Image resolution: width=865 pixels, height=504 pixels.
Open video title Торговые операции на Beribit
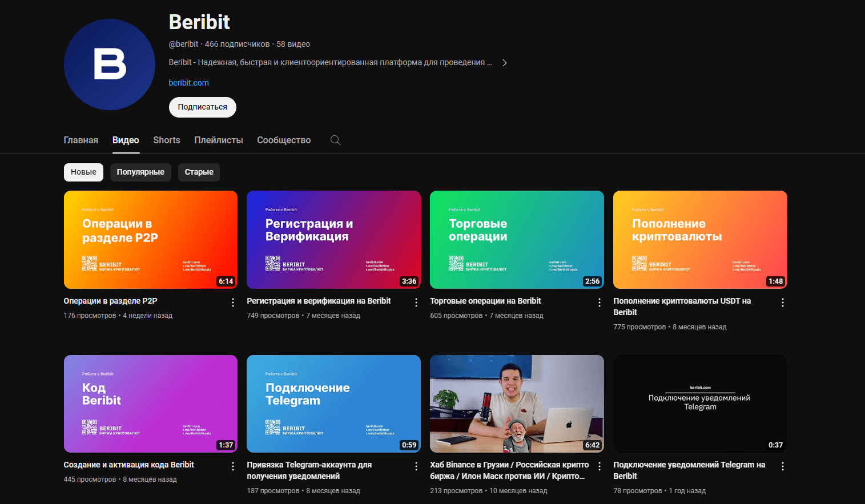point(485,301)
